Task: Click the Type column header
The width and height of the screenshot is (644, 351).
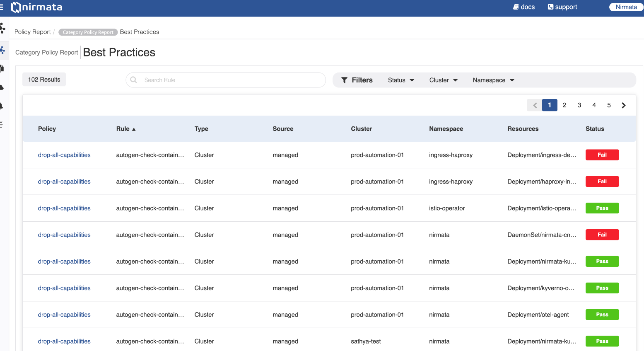Action: tap(201, 129)
